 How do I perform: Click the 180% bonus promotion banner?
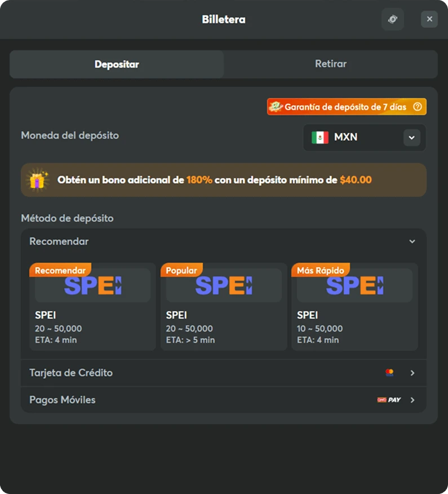pyautogui.click(x=224, y=180)
